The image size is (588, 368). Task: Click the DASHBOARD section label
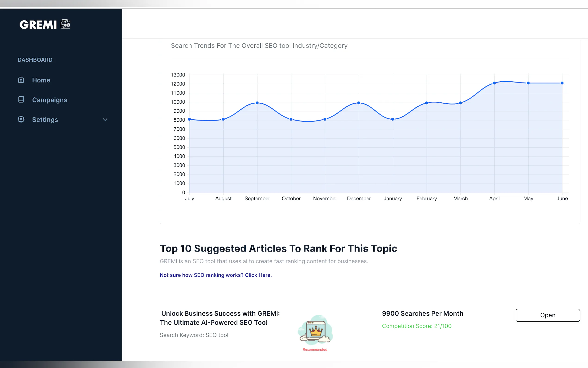tap(35, 60)
